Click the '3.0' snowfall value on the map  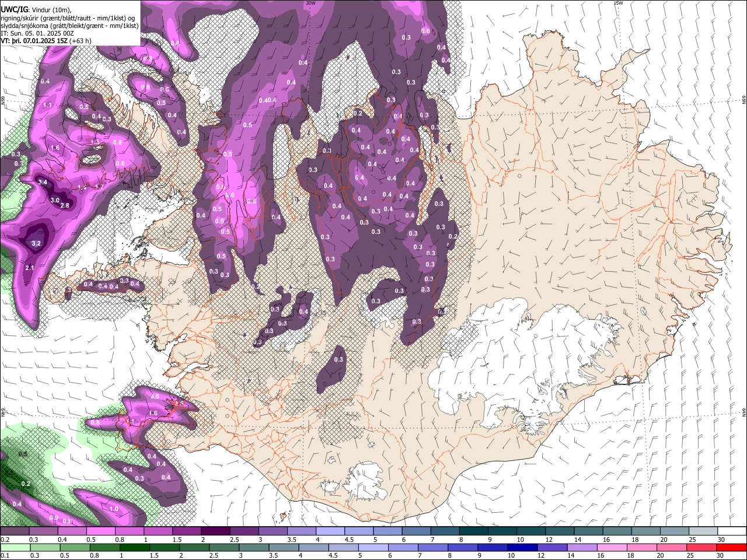55,200
